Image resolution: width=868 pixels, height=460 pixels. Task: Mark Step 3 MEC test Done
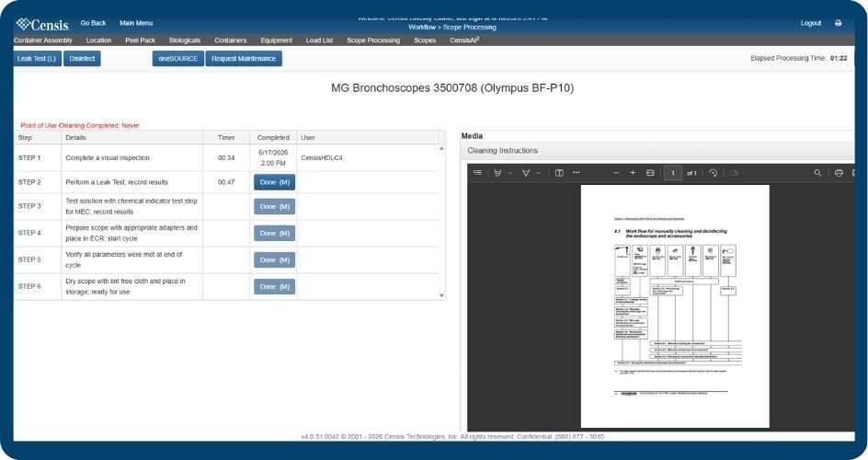[275, 206]
